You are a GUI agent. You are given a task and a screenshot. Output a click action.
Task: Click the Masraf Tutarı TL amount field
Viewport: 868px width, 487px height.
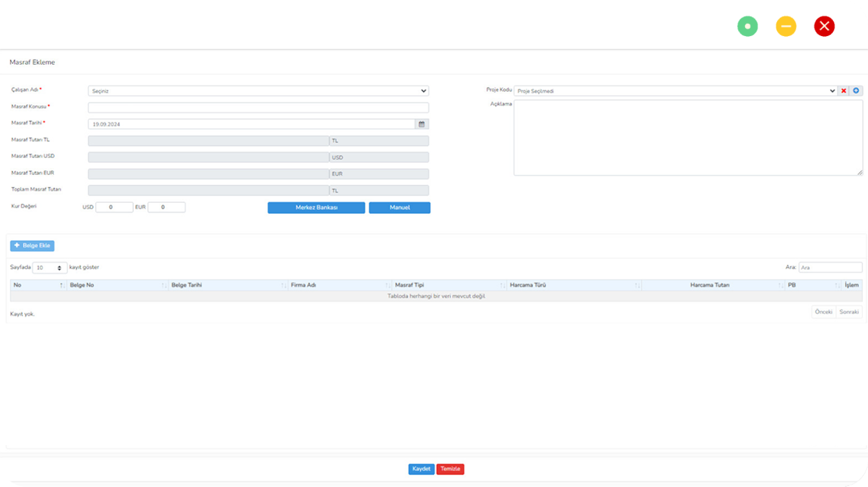208,141
